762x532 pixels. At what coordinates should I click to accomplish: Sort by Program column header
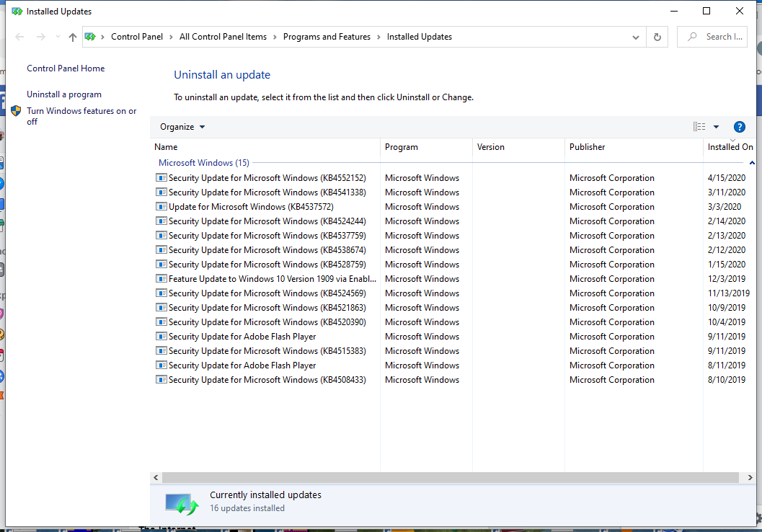coord(426,147)
